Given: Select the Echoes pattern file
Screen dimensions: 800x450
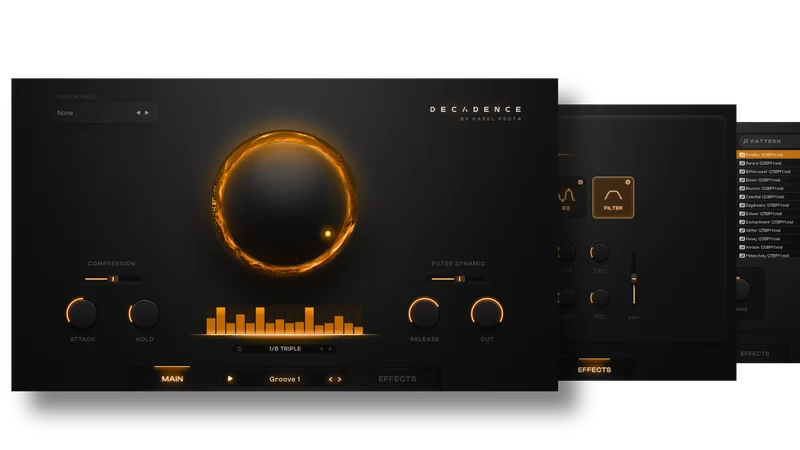Looking at the screenshot, I should (768, 214).
